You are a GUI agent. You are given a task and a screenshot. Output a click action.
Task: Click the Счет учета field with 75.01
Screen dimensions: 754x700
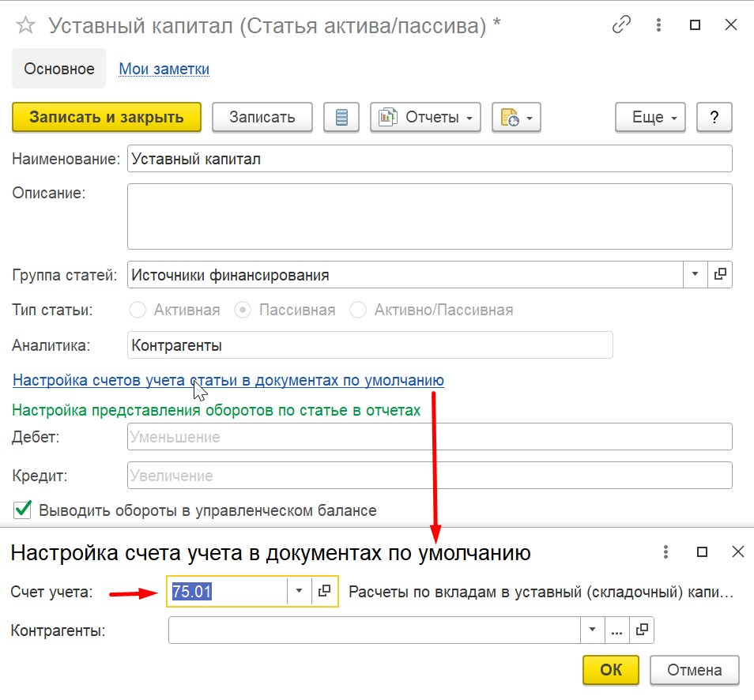pos(228,591)
